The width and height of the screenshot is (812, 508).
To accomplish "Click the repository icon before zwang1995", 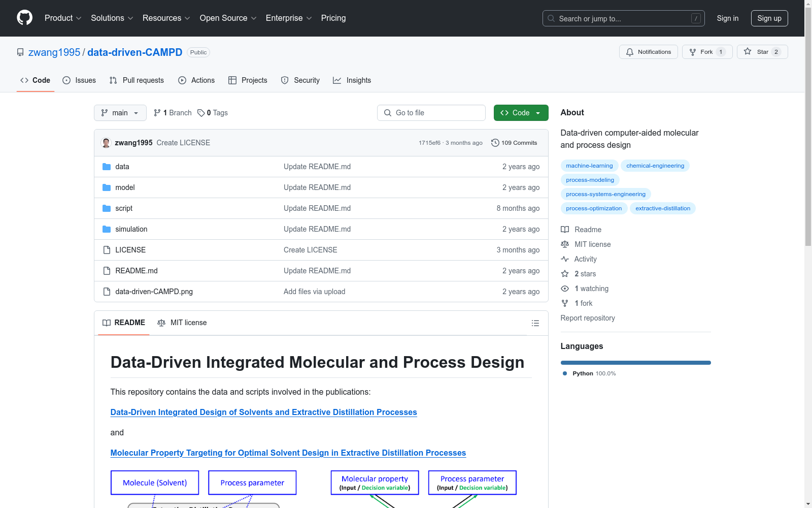I will [x=20, y=52].
